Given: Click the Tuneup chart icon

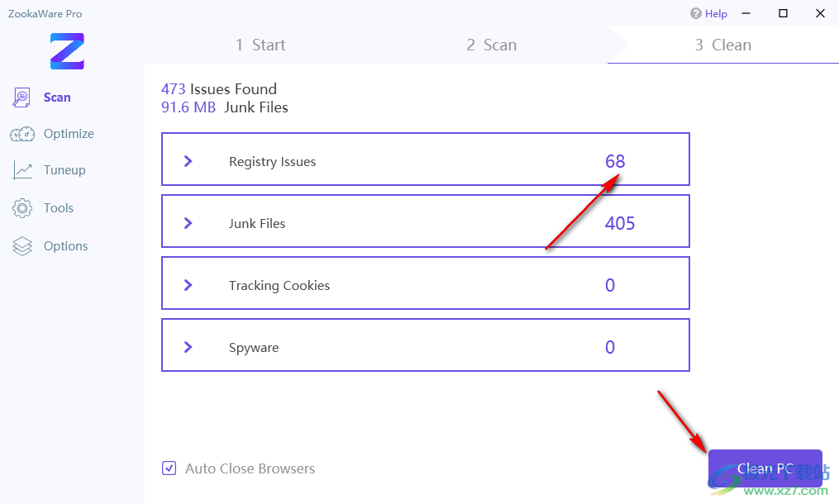Looking at the screenshot, I should point(22,170).
